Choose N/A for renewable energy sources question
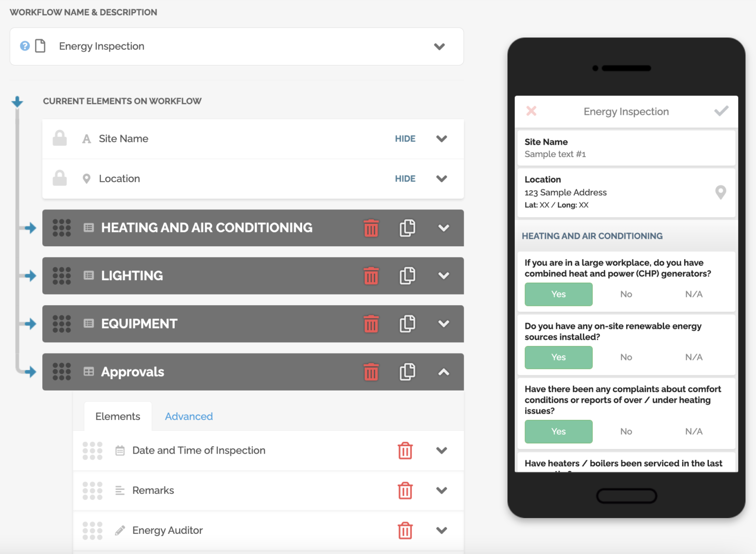The height and width of the screenshot is (554, 756). (x=693, y=358)
